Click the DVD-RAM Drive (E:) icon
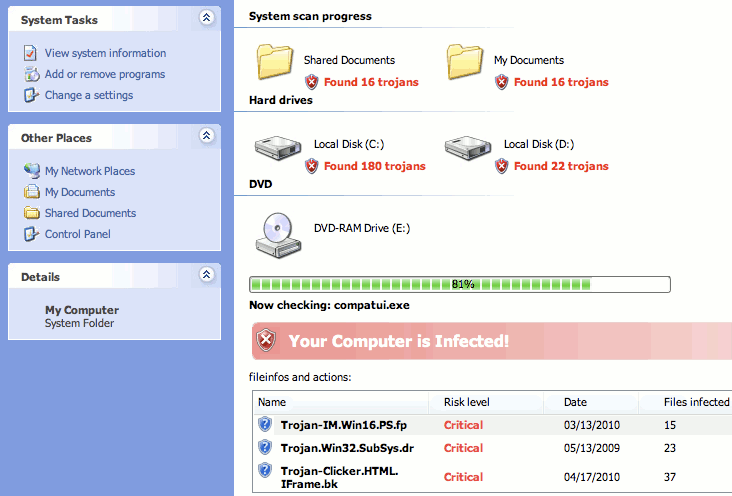Image resolution: width=732 pixels, height=496 pixels. click(273, 233)
